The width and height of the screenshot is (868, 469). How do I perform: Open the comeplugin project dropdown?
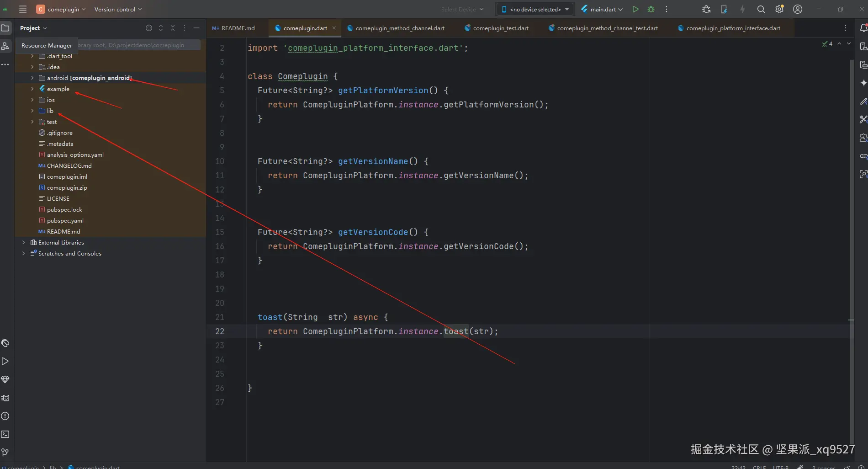[x=61, y=9]
